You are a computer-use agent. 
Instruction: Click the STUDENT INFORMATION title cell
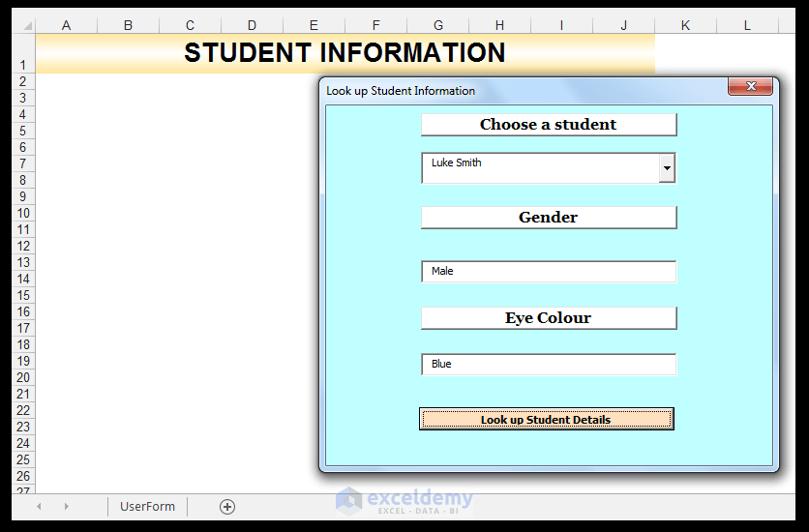[345, 53]
